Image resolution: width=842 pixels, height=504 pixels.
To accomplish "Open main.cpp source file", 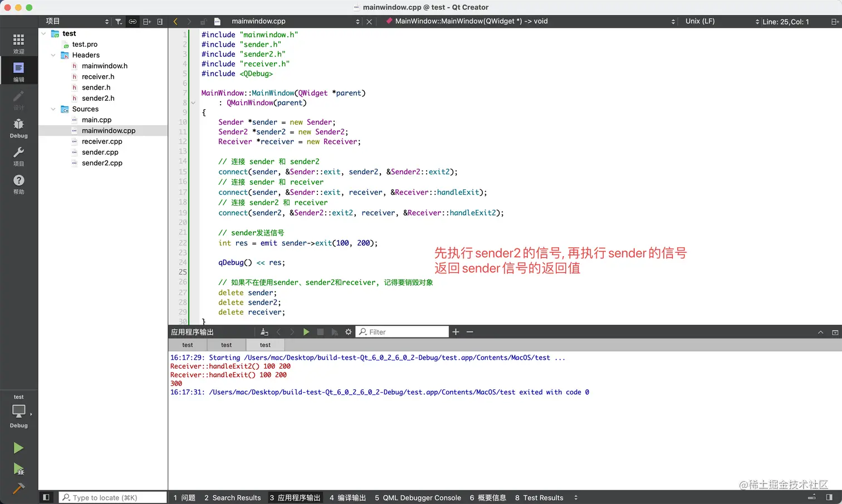I will tap(97, 120).
